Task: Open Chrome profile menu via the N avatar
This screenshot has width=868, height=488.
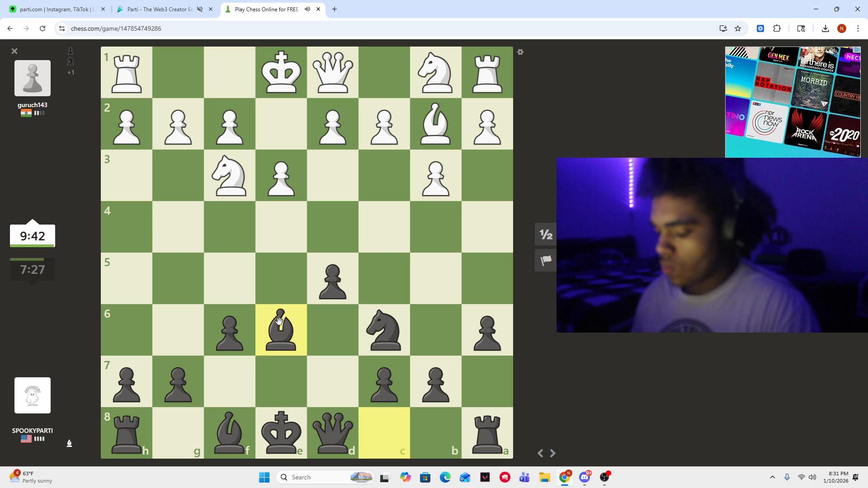Action: coord(842,28)
